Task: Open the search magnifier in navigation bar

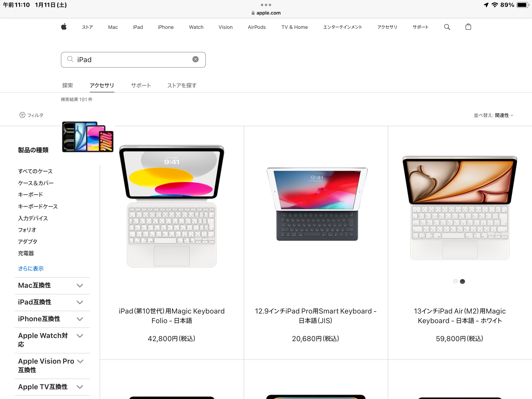Action: pos(447,27)
